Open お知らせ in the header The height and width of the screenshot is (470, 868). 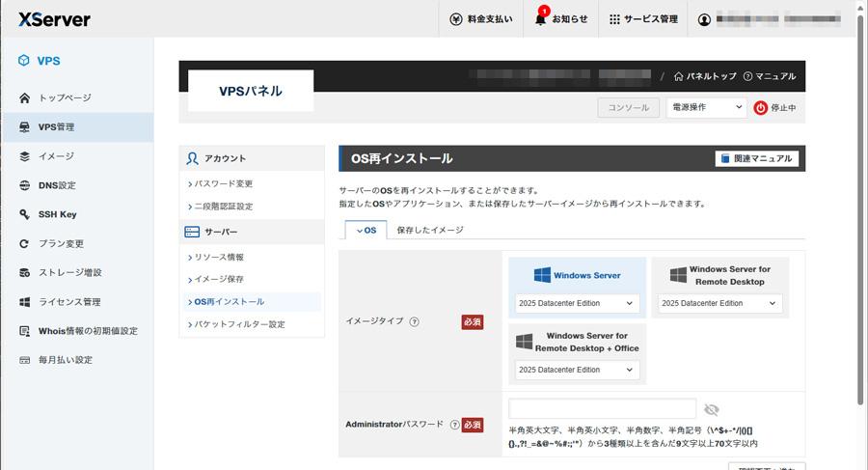561,19
